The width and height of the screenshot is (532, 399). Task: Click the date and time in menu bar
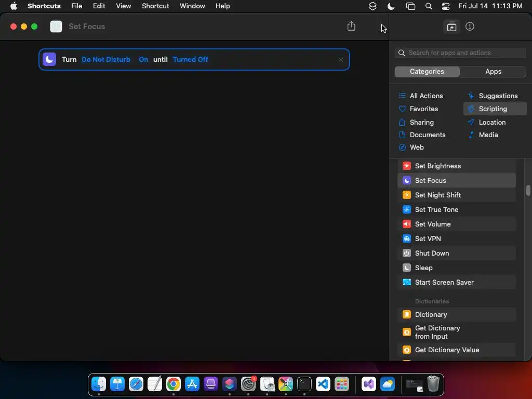click(490, 6)
